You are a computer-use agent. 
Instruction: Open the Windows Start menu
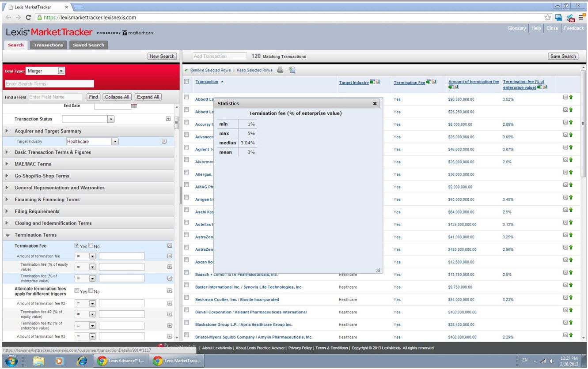(x=12, y=360)
